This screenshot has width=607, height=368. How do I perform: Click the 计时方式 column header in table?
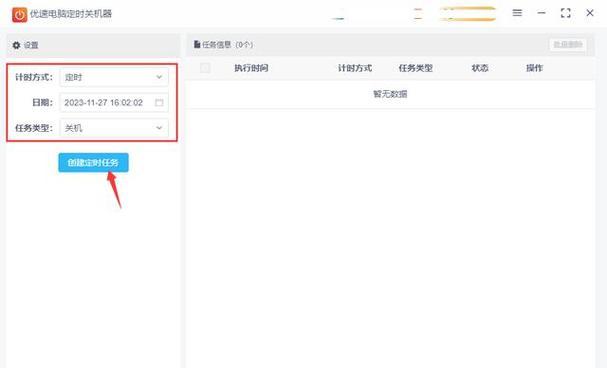click(x=355, y=68)
